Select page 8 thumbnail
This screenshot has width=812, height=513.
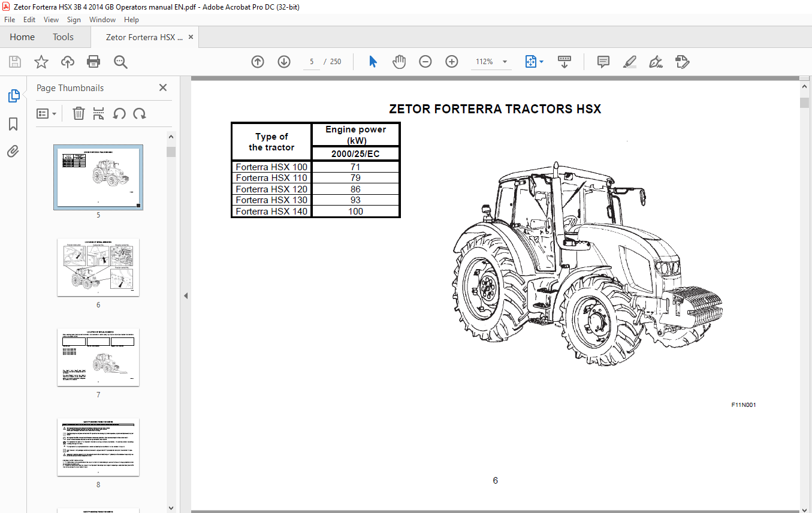coord(98,447)
